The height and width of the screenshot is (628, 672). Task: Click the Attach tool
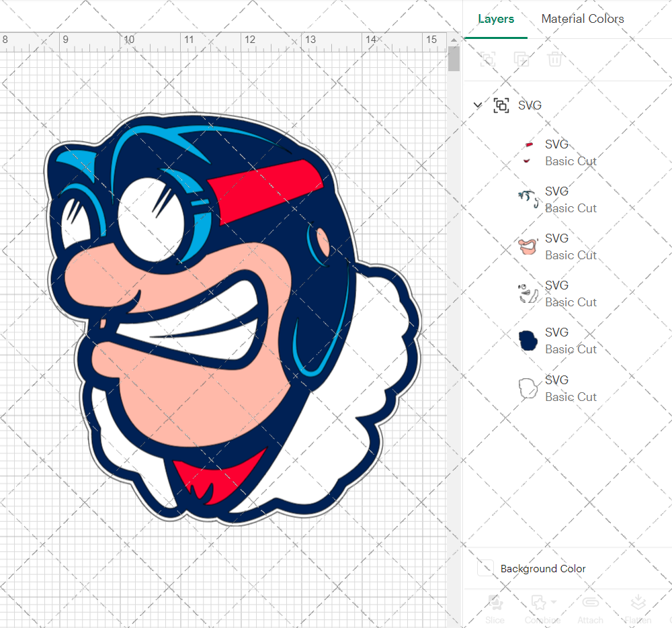click(x=590, y=609)
